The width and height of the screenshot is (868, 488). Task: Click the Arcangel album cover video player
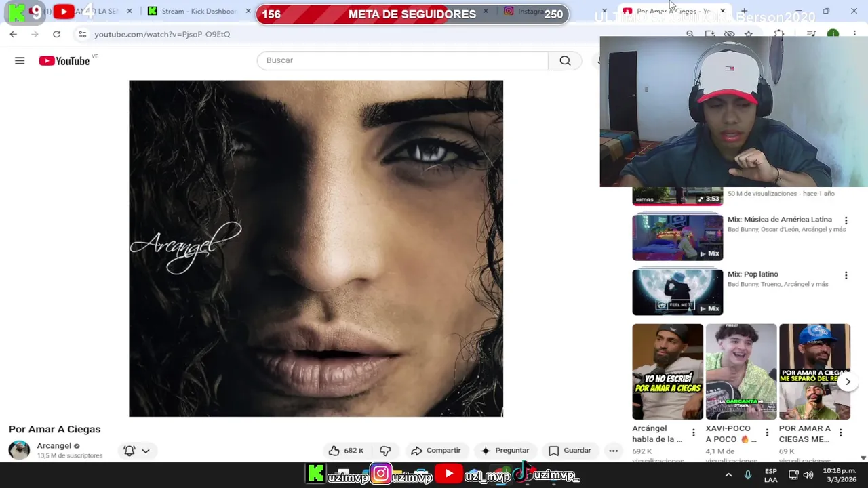(316, 248)
